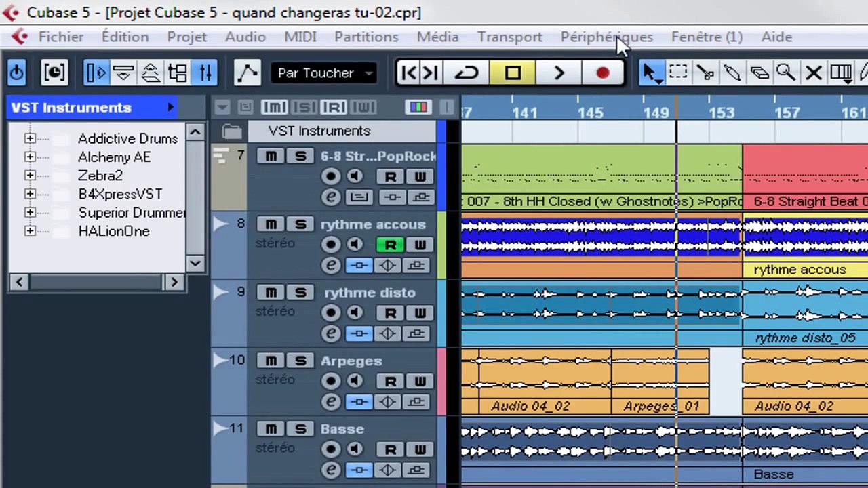Select the Zoom magnifier tool
Screen dimensions: 868x488
[x=787, y=73]
